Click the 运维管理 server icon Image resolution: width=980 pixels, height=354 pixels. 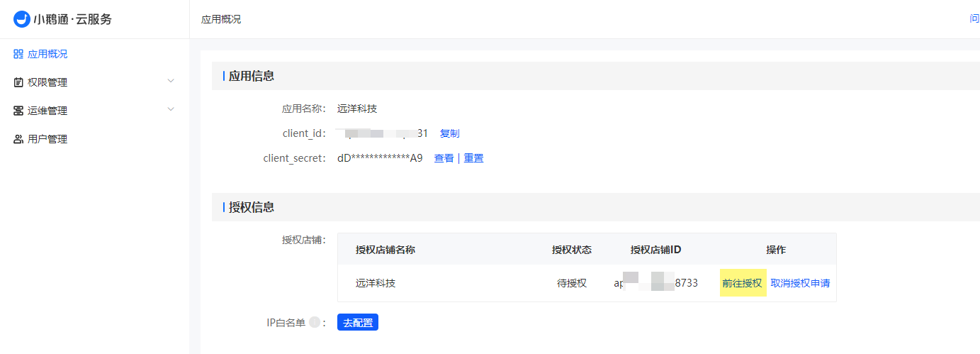tap(18, 111)
